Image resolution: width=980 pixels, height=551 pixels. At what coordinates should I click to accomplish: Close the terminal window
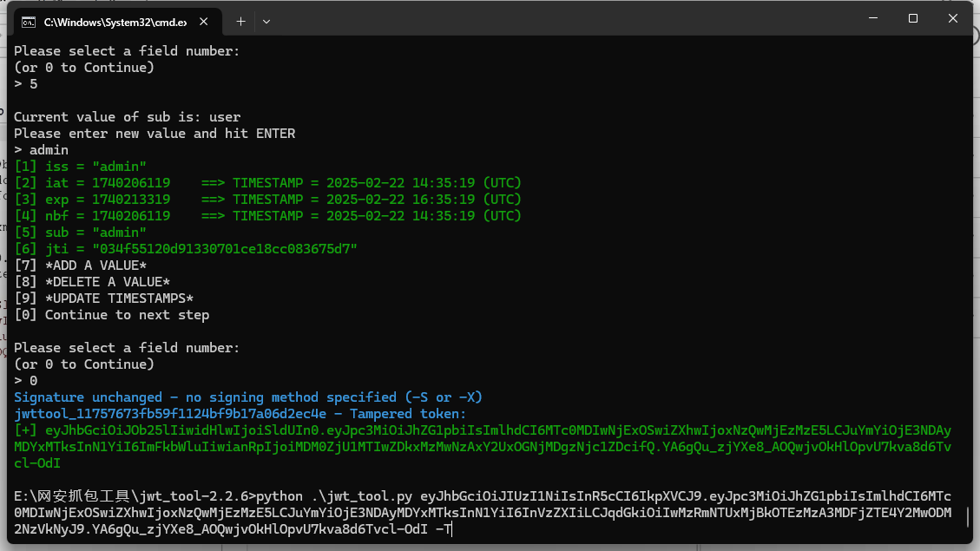click(x=953, y=18)
